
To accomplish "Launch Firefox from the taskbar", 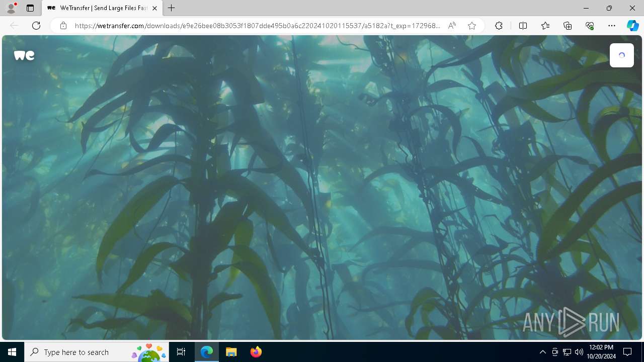I will [x=256, y=352].
